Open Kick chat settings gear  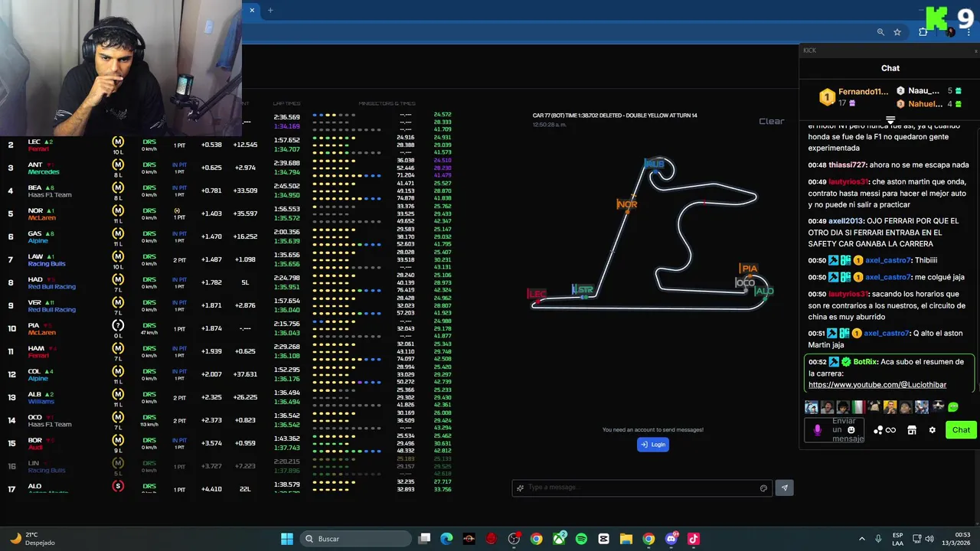click(x=932, y=430)
